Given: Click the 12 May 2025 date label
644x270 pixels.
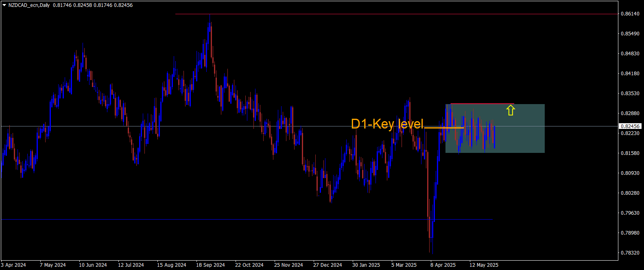Looking at the screenshot, I should pos(484,265).
